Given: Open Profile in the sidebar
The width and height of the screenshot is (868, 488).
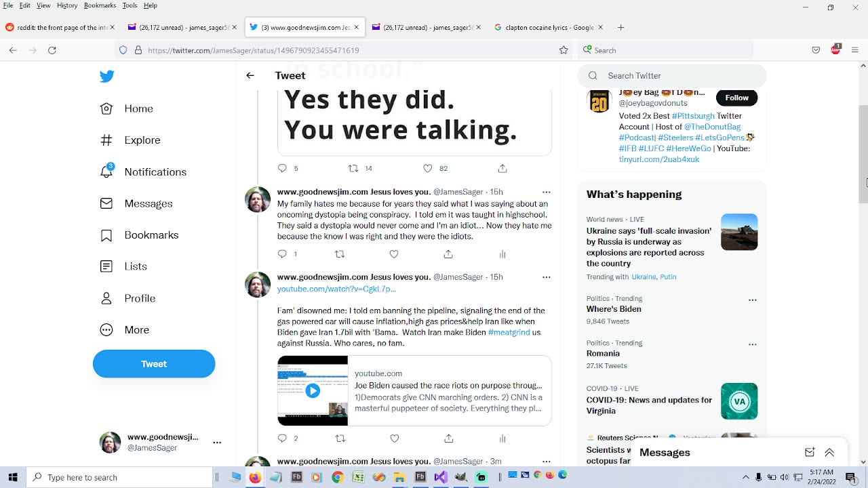Looking at the screenshot, I should coord(127,298).
